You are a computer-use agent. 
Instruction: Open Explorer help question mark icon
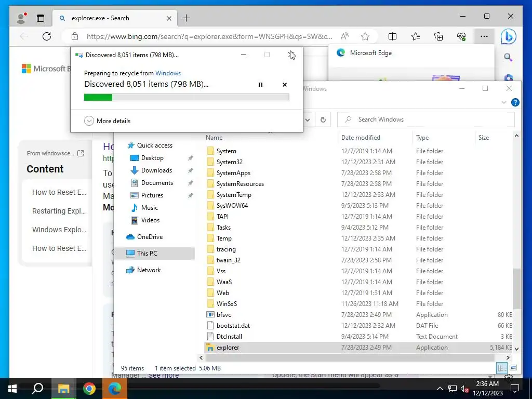(x=515, y=102)
